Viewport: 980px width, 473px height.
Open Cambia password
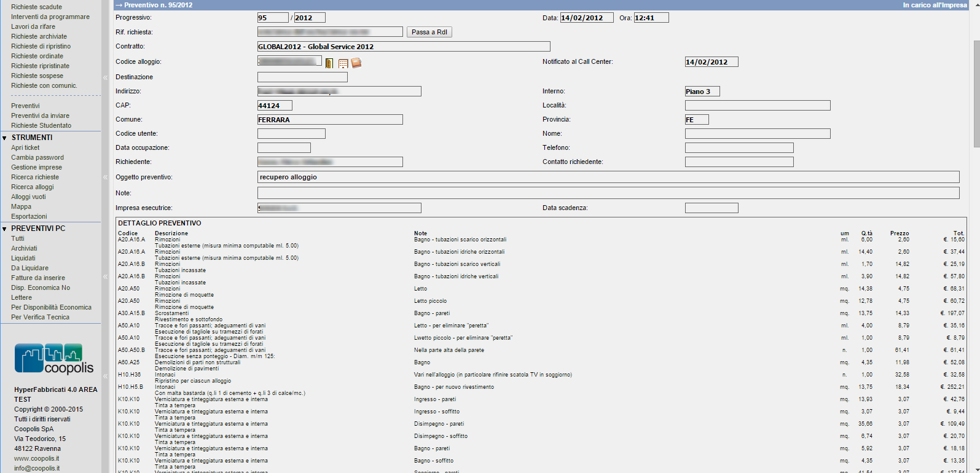click(37, 157)
